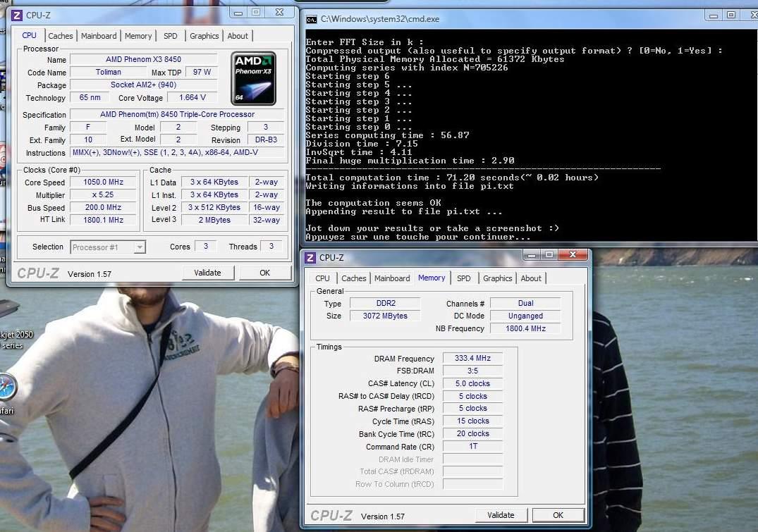Click the DC Mode value 'Unganged'
This screenshot has height=532, width=758.
tap(525, 316)
